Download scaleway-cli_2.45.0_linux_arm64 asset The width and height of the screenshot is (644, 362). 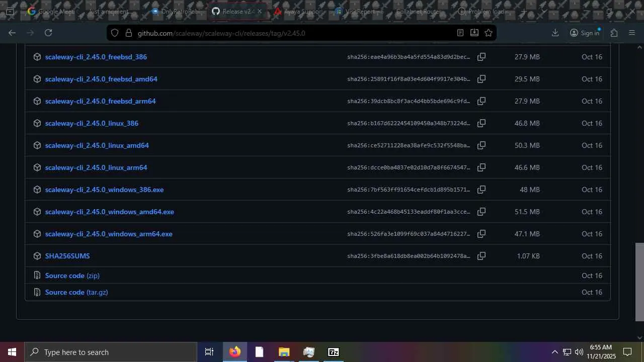point(96,167)
